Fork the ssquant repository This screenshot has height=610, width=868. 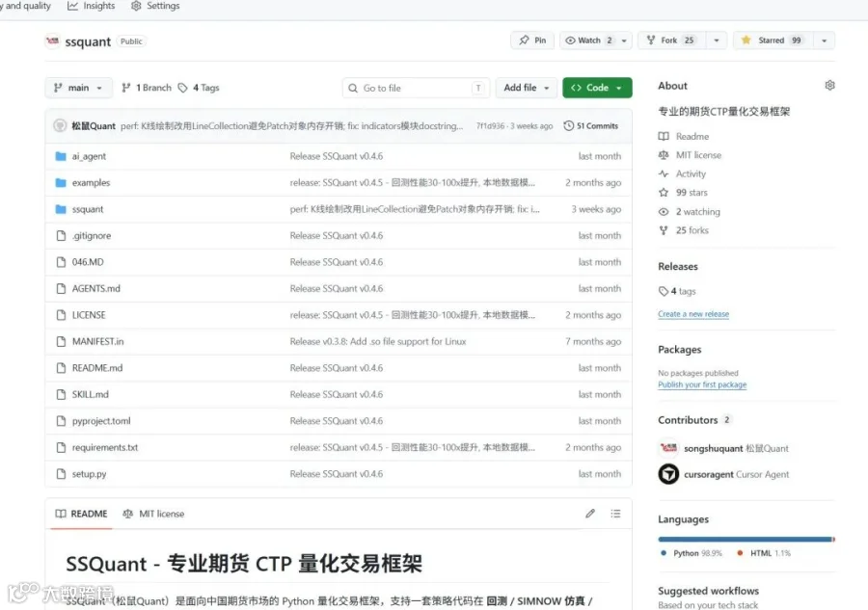point(670,40)
